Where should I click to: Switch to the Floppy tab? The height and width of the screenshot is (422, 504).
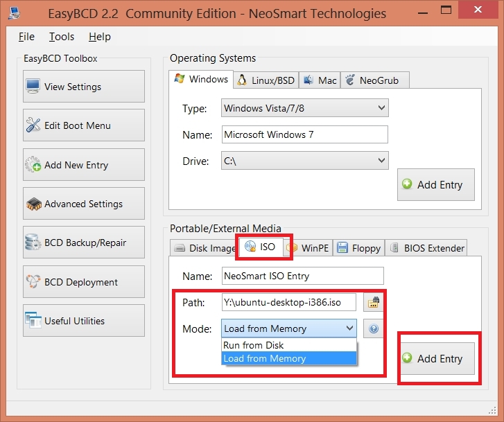pyautogui.click(x=358, y=248)
